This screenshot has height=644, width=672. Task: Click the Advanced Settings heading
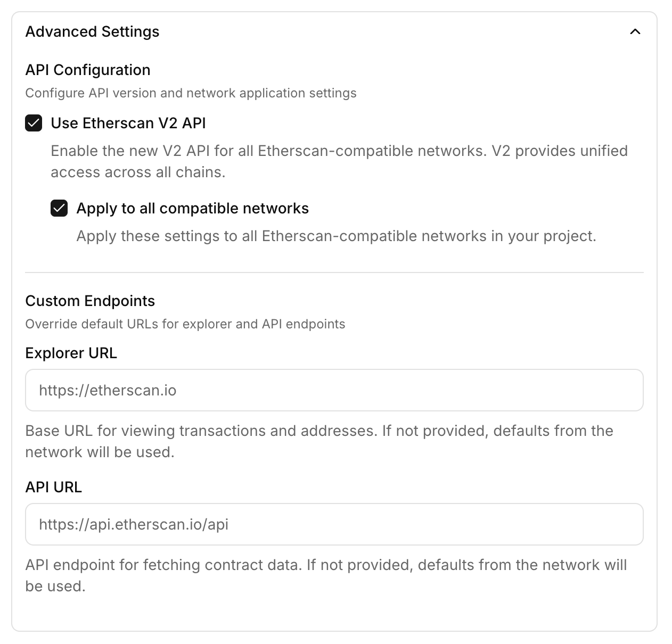(92, 31)
